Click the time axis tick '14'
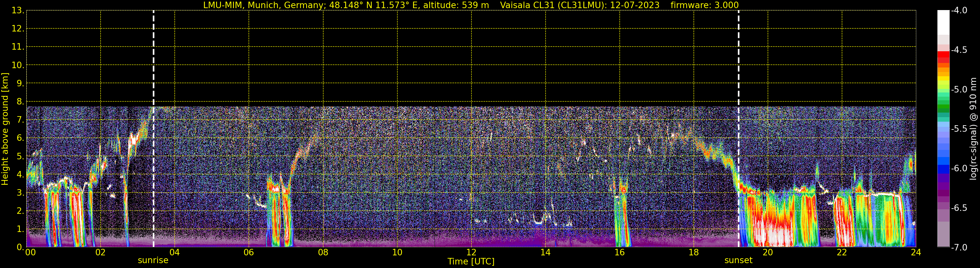Viewport: 980px width, 268px height. [545, 253]
